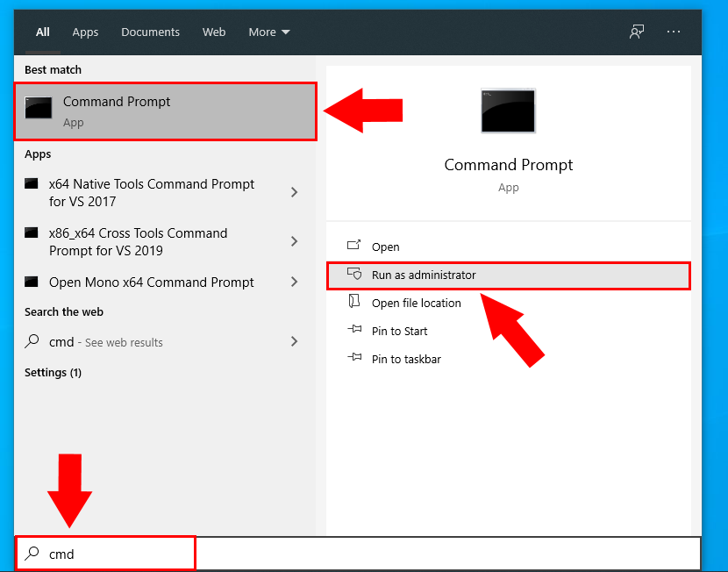Switch to the Web tab
The width and height of the screenshot is (728, 572).
(x=214, y=32)
